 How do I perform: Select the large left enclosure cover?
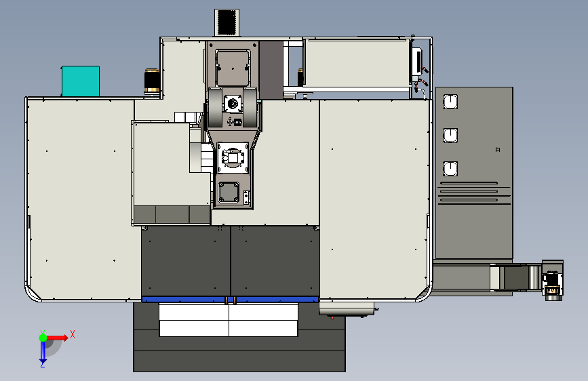[x=81, y=199]
